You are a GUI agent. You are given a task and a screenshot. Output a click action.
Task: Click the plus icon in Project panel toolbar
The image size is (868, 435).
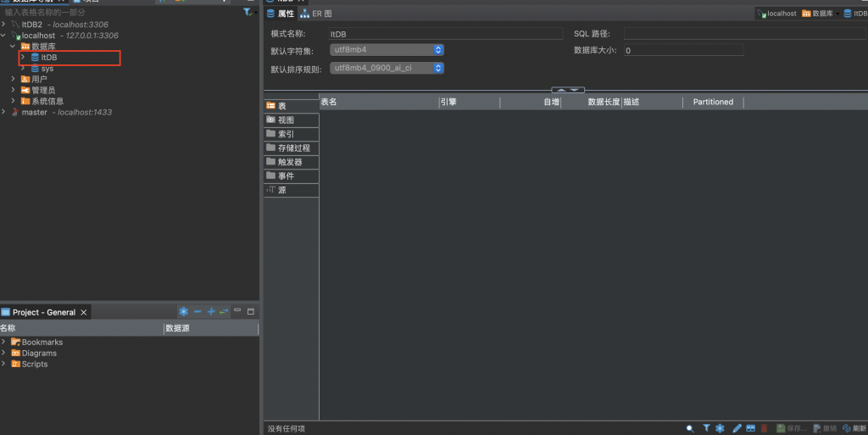(x=211, y=311)
